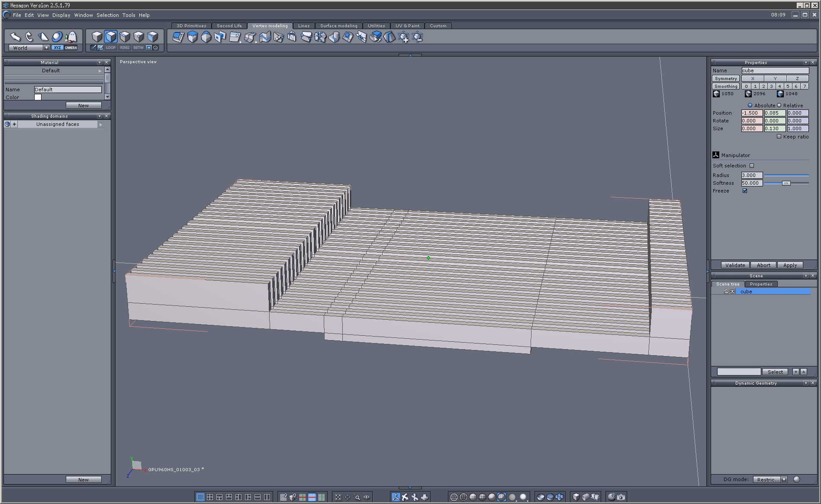Open the World coordinate system dropdown
821x504 pixels.
46,48
